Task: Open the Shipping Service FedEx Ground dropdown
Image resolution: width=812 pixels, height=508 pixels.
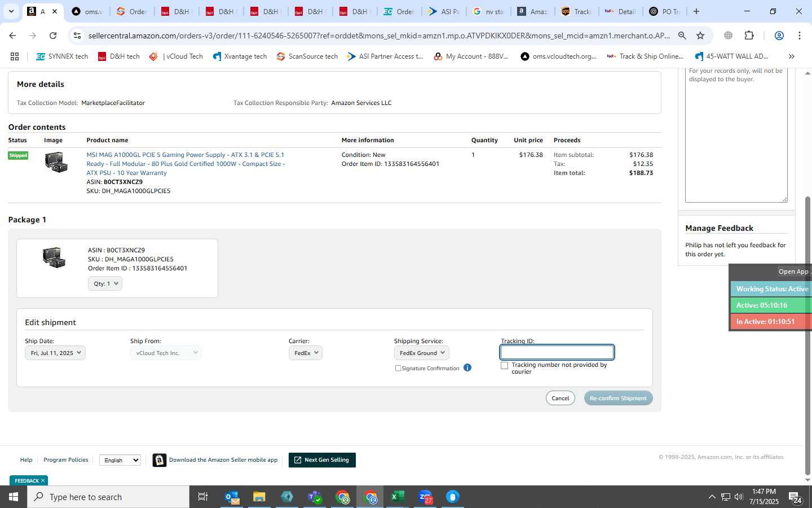Action: coord(421,353)
